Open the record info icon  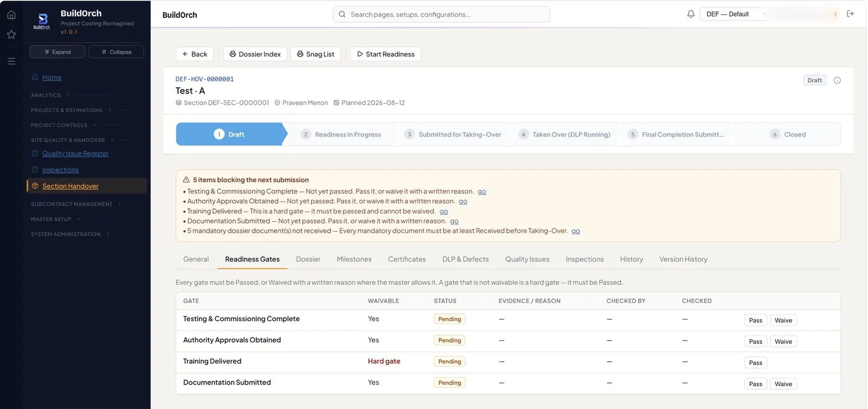(837, 80)
